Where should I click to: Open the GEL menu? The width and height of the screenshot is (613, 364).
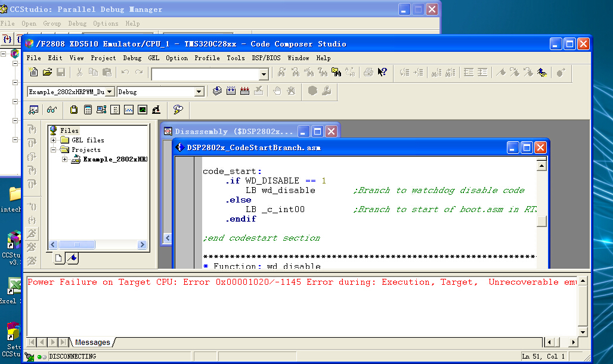pos(154,58)
